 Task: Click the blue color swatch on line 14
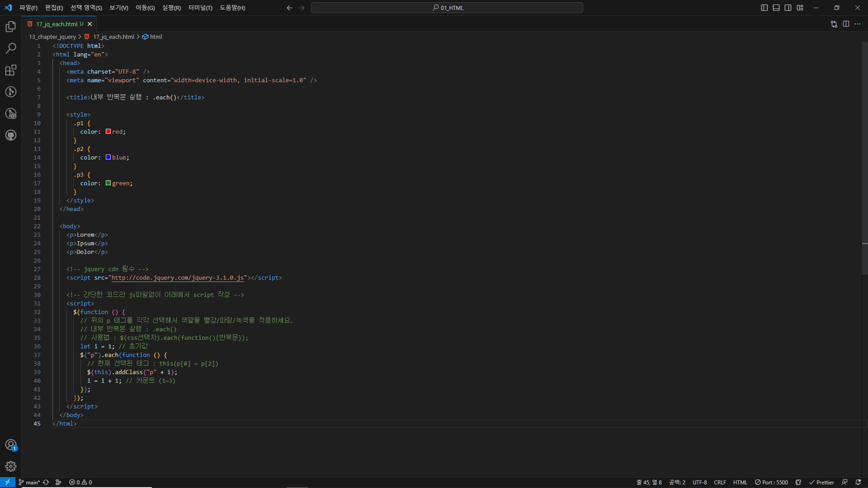coord(108,157)
